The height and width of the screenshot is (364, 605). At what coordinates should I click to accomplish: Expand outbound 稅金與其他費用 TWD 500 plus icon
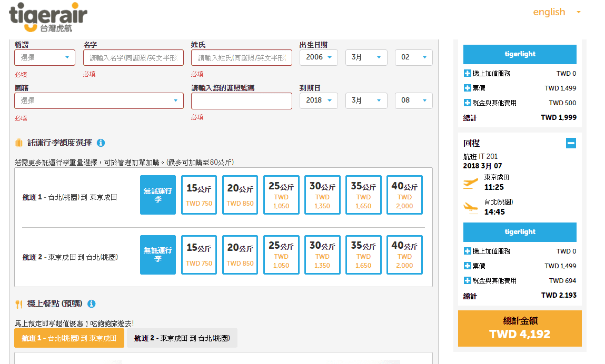[x=467, y=103]
